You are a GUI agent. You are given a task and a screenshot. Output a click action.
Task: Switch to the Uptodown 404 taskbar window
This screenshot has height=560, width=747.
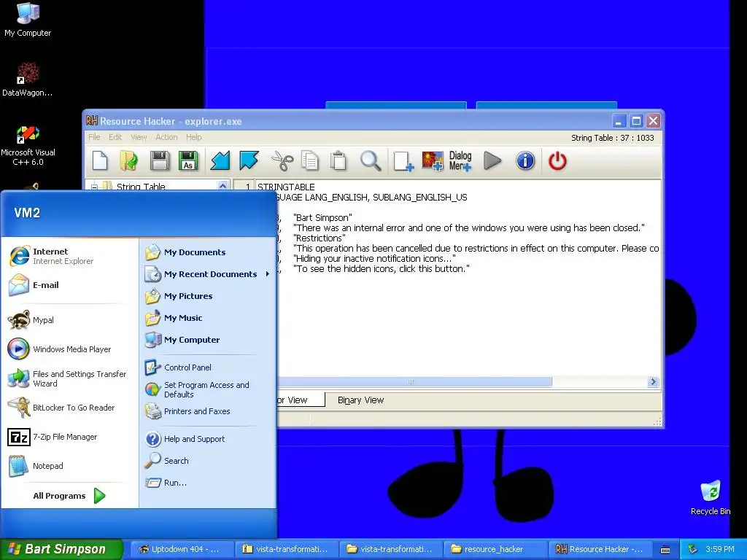click(x=182, y=549)
